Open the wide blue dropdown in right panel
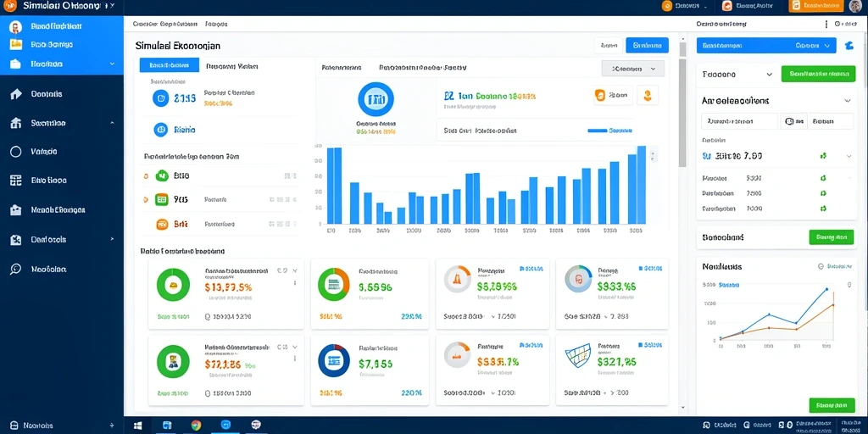 coord(766,46)
